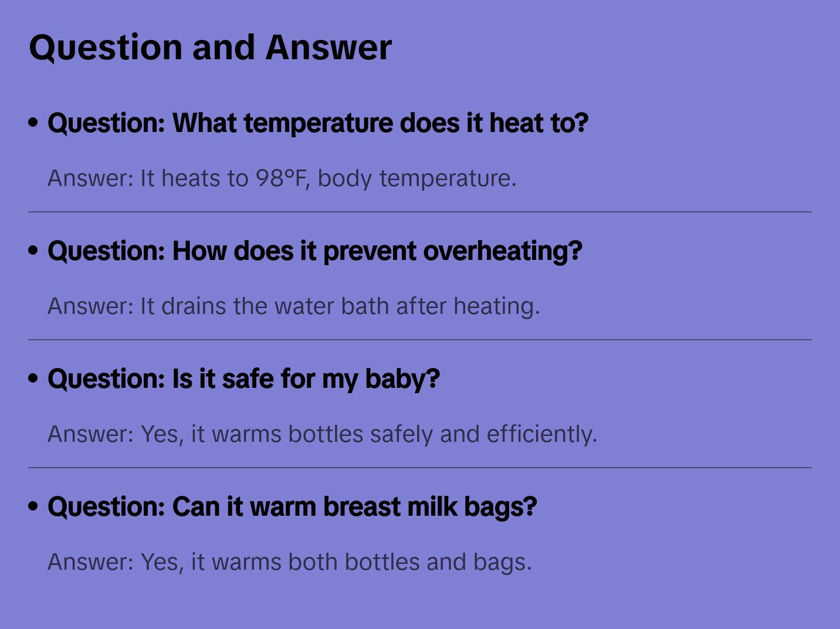Click the bullet next to the baby safety question
The height and width of the screenshot is (629, 840).
click(33, 378)
